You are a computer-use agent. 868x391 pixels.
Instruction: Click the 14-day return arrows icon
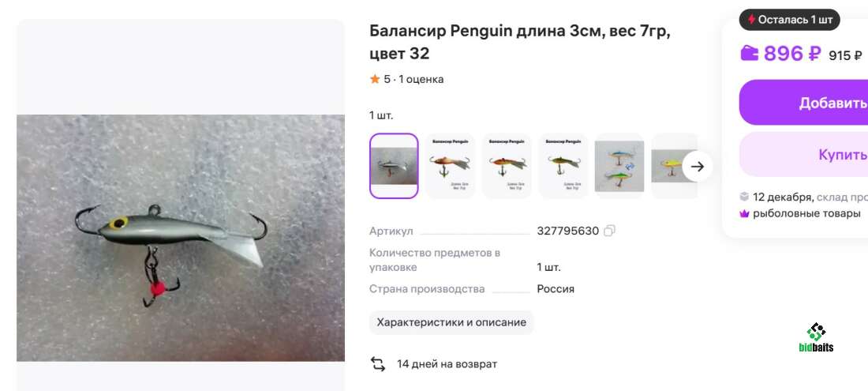click(x=378, y=364)
